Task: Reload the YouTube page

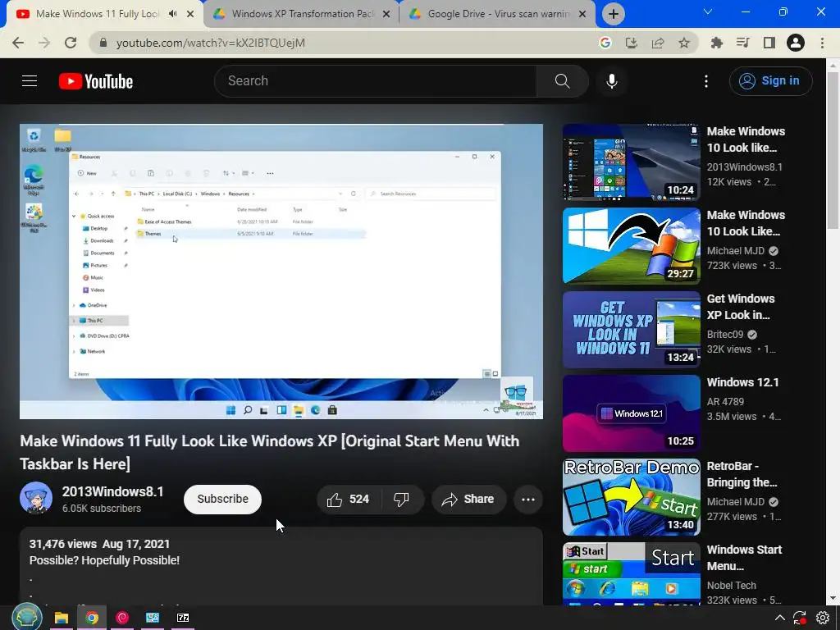Action: coord(71,43)
